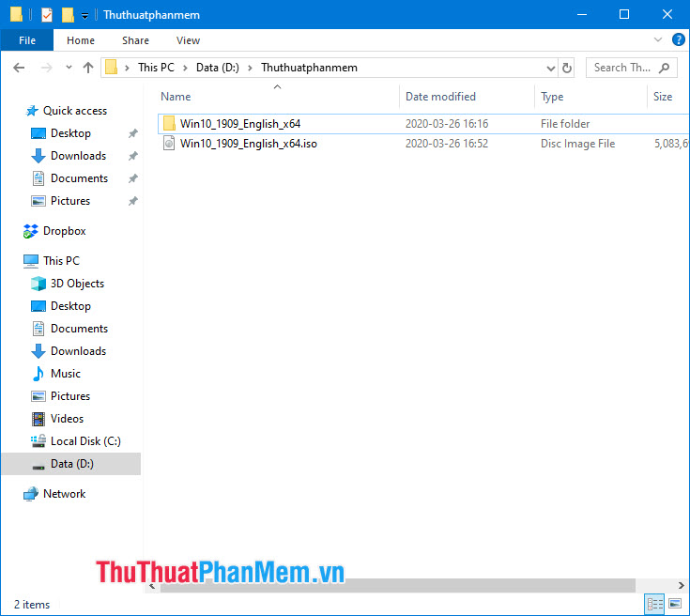Click the Win10_1909_English_x64 folder icon

(x=169, y=123)
